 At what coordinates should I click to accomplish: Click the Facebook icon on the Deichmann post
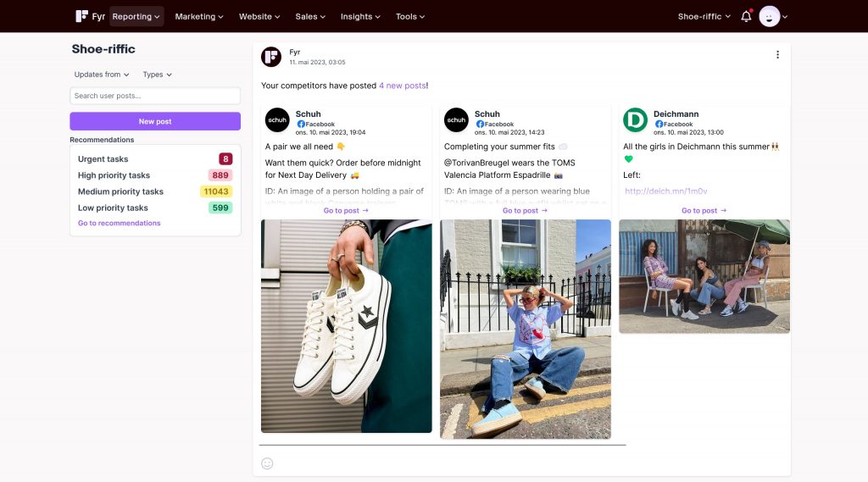659,124
